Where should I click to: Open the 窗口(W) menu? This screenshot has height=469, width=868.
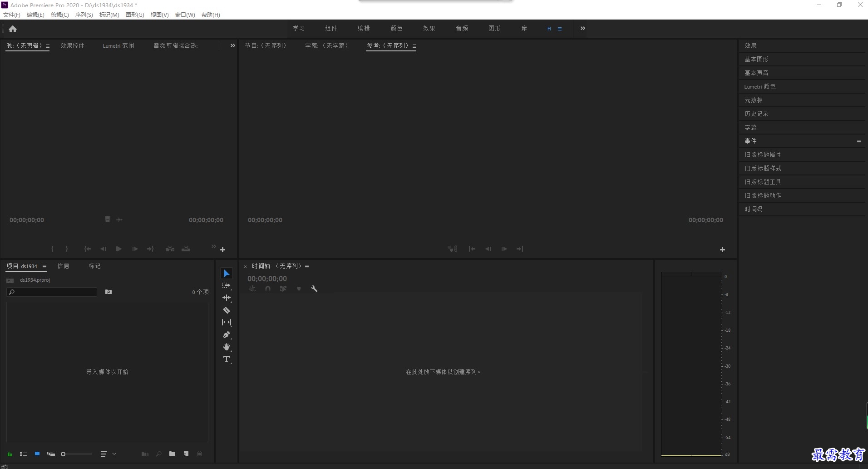pyautogui.click(x=185, y=15)
